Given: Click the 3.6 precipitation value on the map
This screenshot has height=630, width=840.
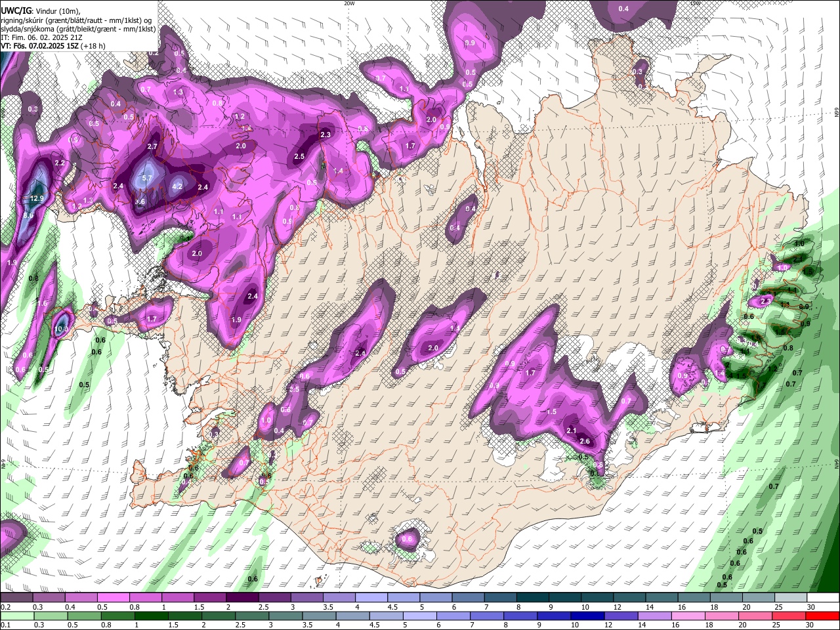Looking at the screenshot, I should [140, 202].
